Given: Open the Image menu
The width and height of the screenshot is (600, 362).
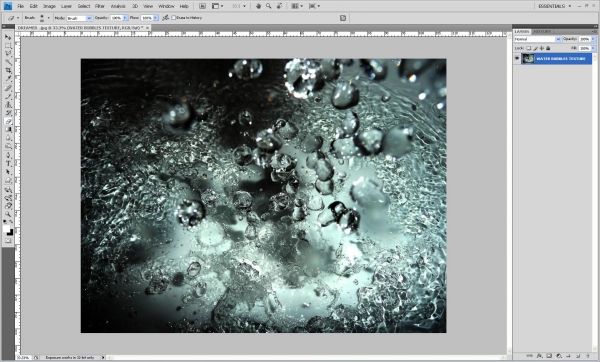Looking at the screenshot, I should pos(49,6).
